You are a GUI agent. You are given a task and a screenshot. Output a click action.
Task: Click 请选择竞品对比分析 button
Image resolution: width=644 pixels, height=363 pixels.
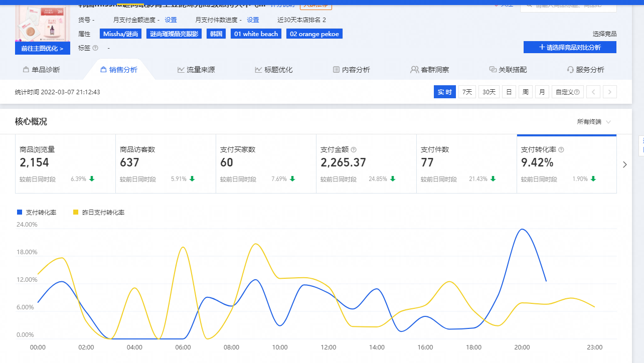click(570, 47)
